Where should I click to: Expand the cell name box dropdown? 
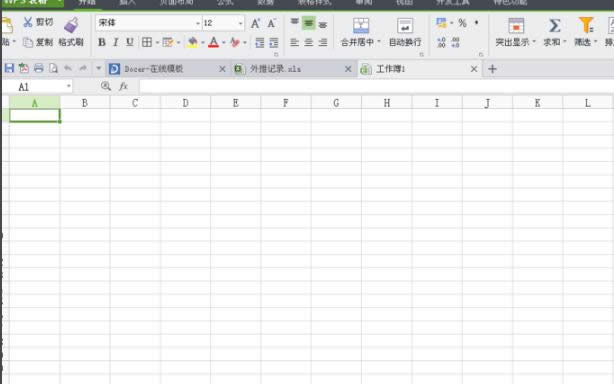(x=69, y=86)
